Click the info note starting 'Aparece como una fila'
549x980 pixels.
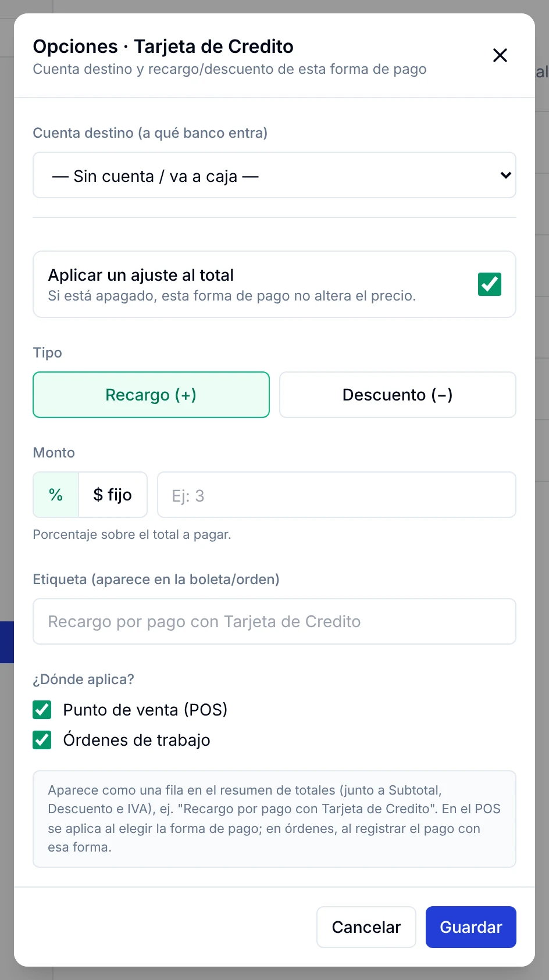(274, 818)
